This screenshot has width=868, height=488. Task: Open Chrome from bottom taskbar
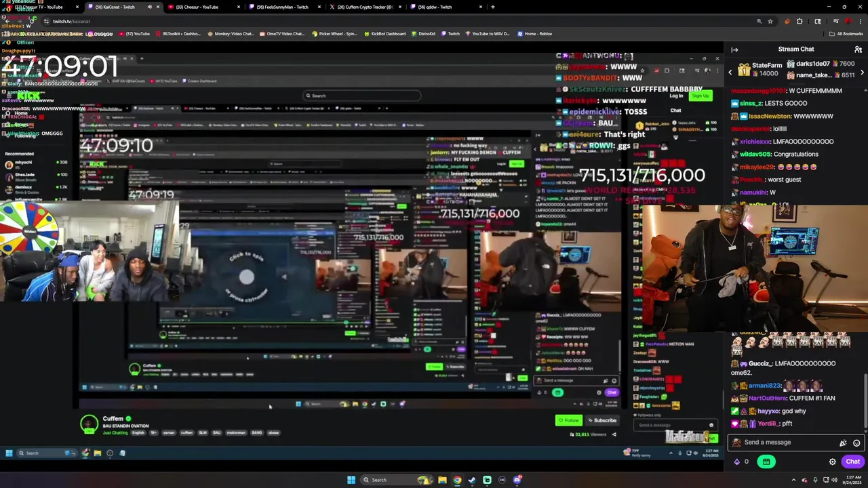point(457,480)
